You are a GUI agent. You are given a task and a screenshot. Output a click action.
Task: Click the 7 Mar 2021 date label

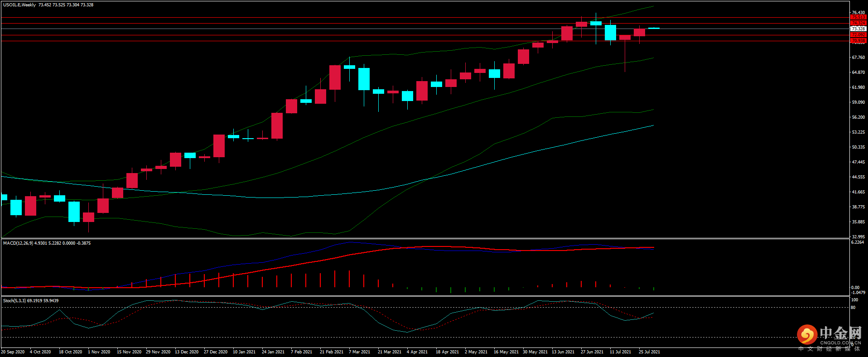[360, 352]
